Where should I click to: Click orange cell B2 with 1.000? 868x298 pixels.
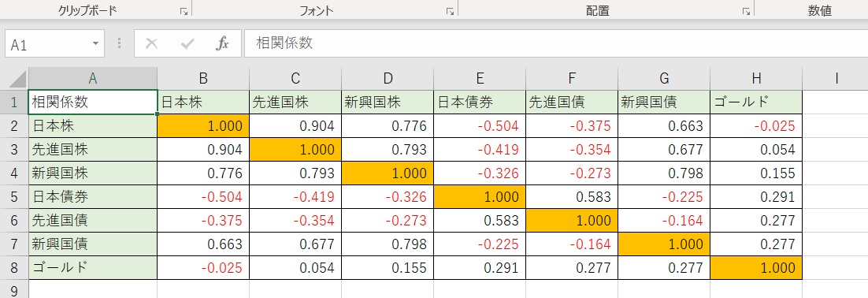203,125
